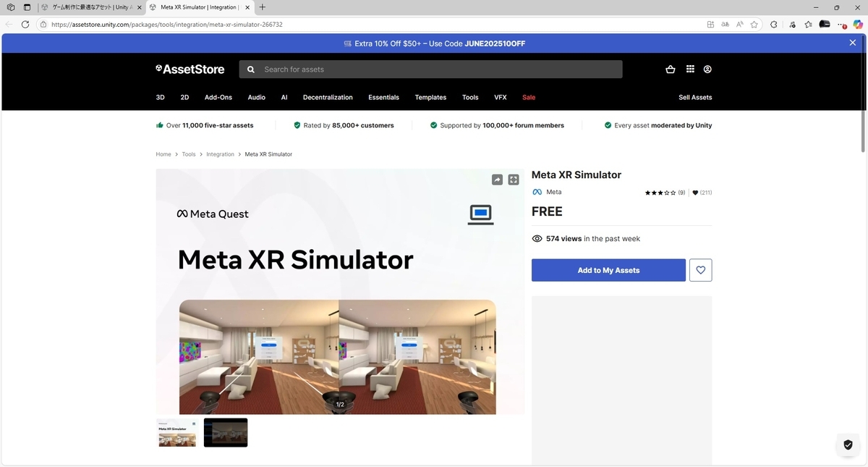View the asset image in fullscreen
Viewport: 868px width, 467px height.
[x=514, y=179]
